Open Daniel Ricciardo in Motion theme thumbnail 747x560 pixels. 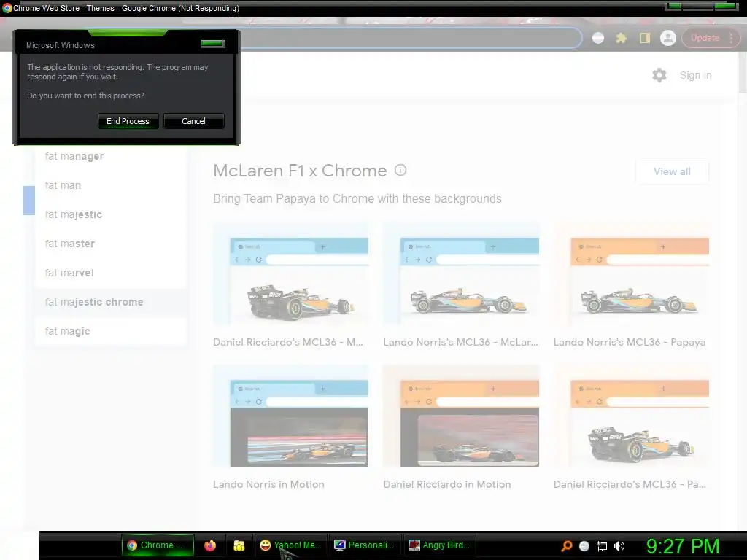coord(461,416)
